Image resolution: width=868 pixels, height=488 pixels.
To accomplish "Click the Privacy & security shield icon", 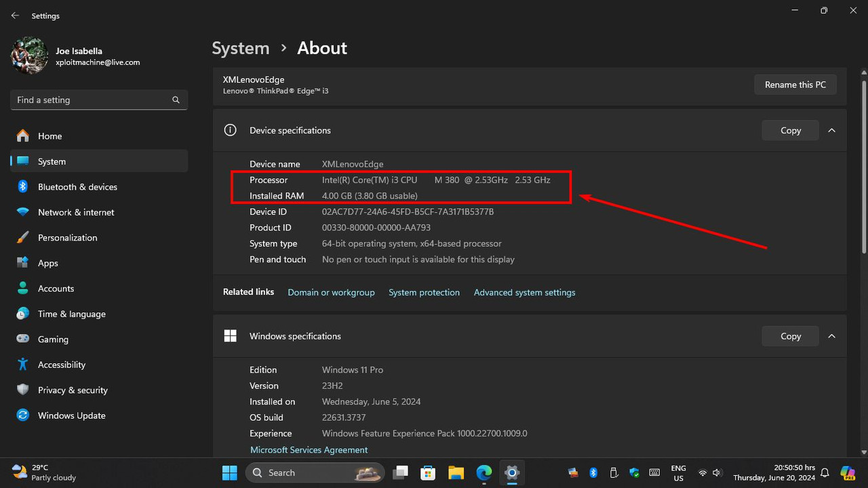I will [23, 390].
